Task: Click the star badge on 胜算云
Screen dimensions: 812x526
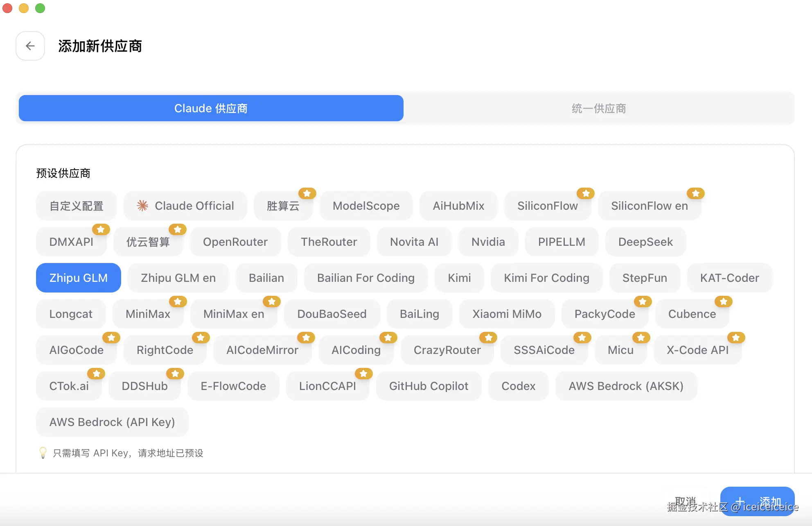Action: point(307,193)
